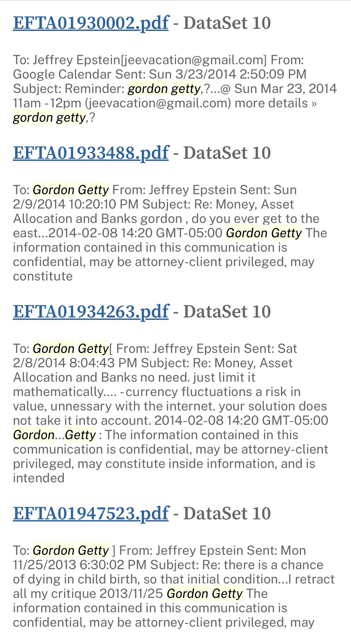Click highlighted "gordon getty" in Reminder subject

[164, 89]
